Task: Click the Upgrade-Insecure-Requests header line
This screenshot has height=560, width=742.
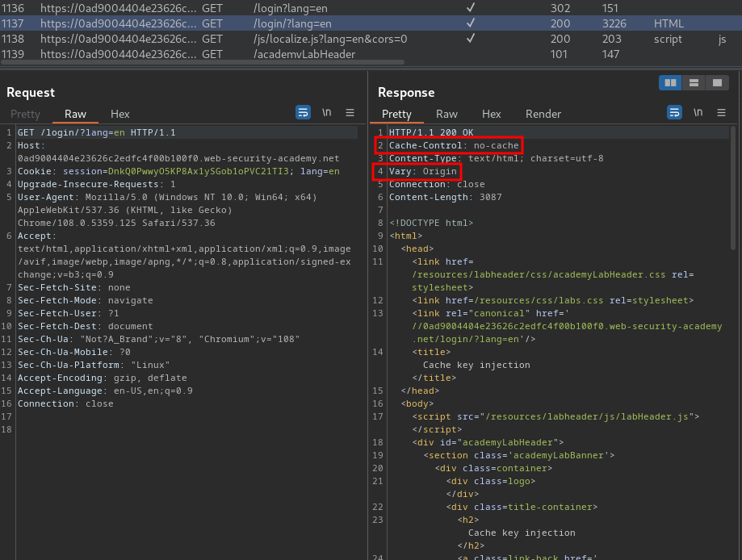Action: tap(97, 184)
